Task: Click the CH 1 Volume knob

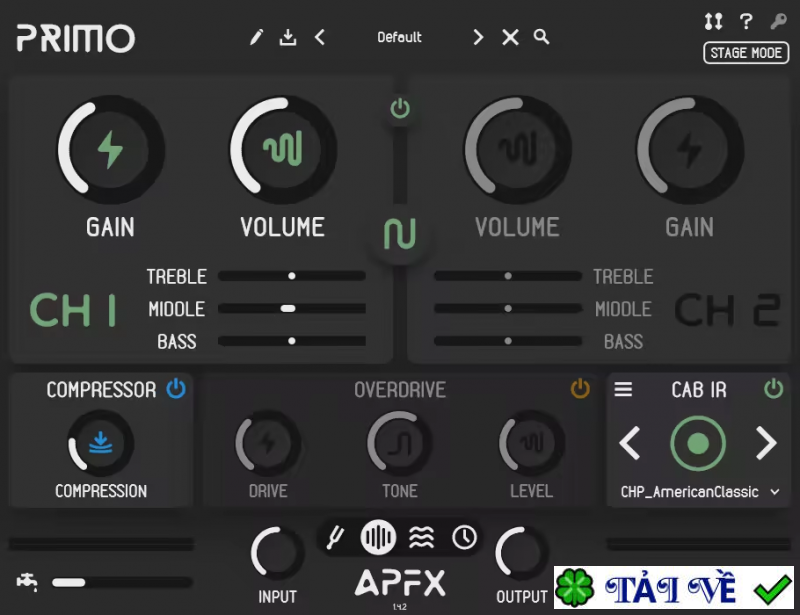Action: pyautogui.click(x=283, y=150)
